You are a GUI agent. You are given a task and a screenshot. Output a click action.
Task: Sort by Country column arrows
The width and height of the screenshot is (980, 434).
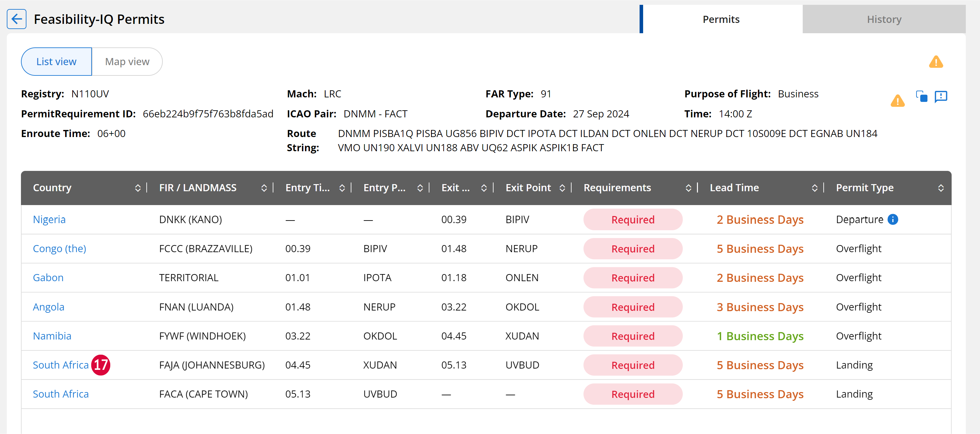[138, 188]
